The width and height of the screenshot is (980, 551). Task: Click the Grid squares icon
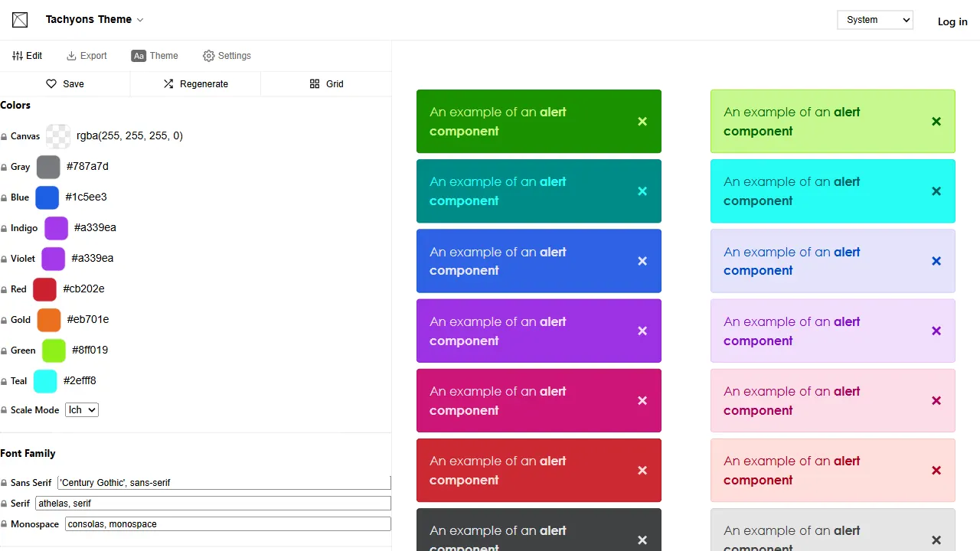point(315,84)
